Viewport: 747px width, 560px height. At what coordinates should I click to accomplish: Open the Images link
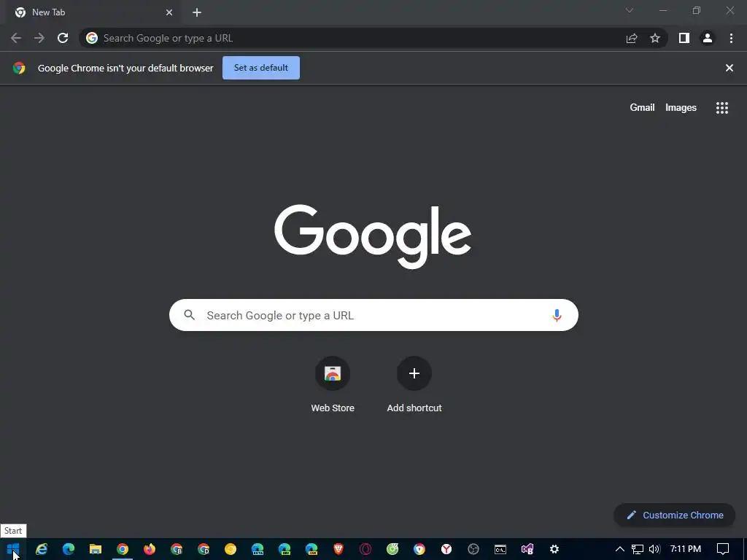[x=681, y=108]
